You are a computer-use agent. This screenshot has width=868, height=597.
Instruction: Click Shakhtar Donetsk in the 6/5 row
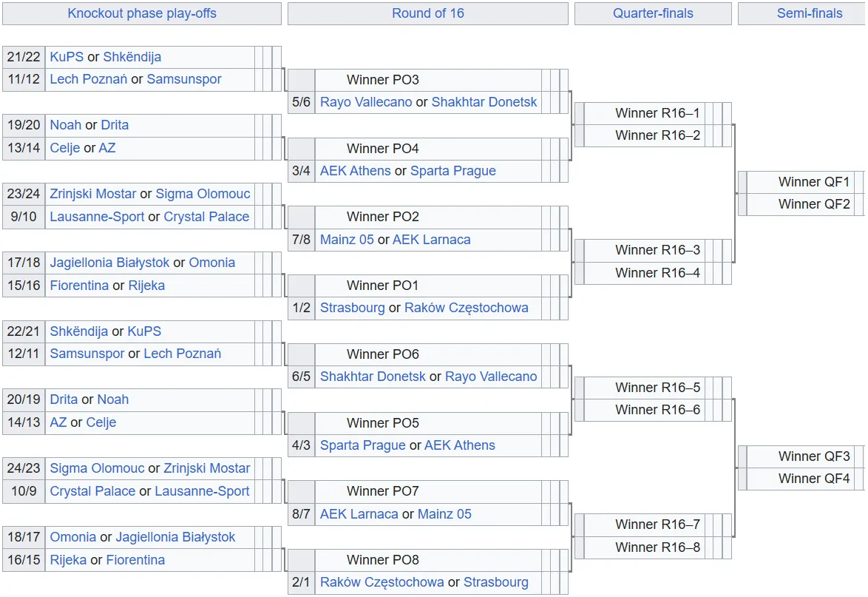point(373,377)
